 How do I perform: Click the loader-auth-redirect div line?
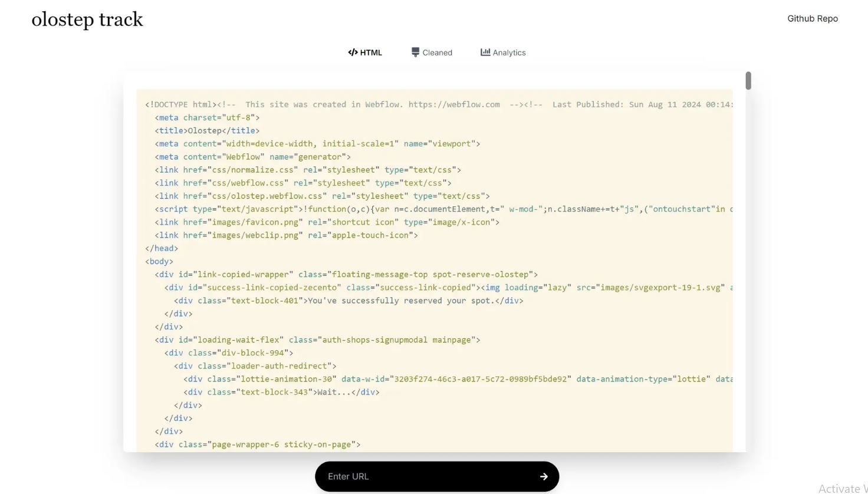[255, 365]
